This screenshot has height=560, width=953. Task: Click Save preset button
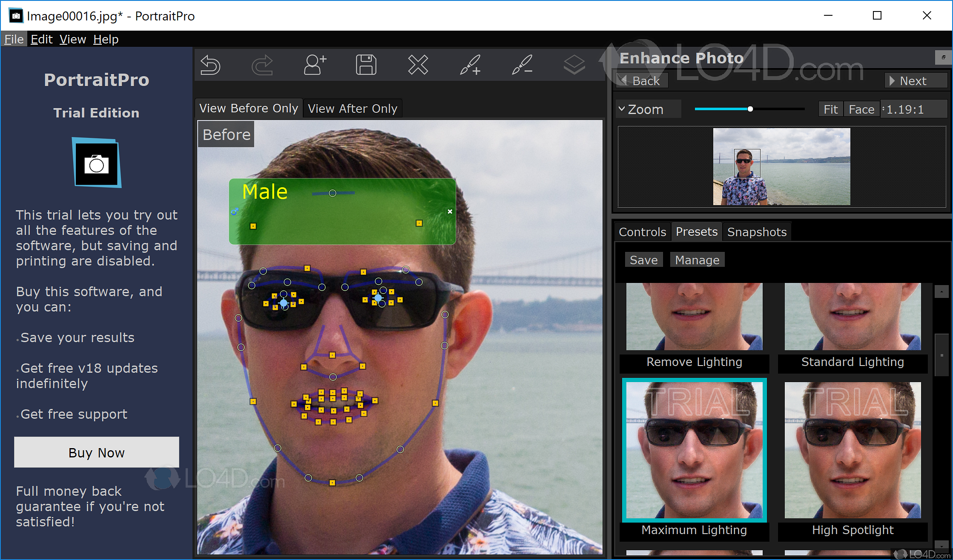pyautogui.click(x=643, y=260)
